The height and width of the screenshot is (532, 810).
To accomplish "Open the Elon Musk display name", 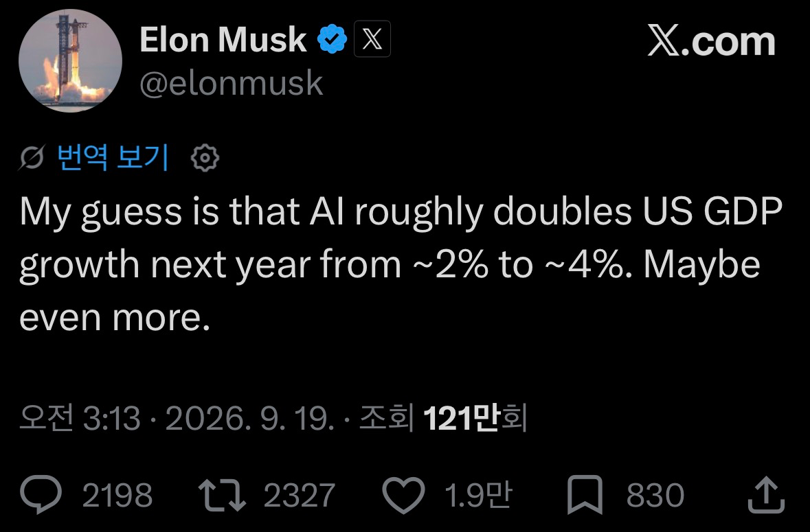I will pyautogui.click(x=223, y=40).
